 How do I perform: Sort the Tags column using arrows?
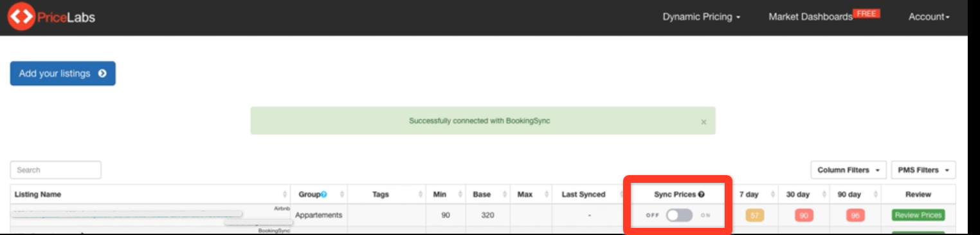pos(421,194)
